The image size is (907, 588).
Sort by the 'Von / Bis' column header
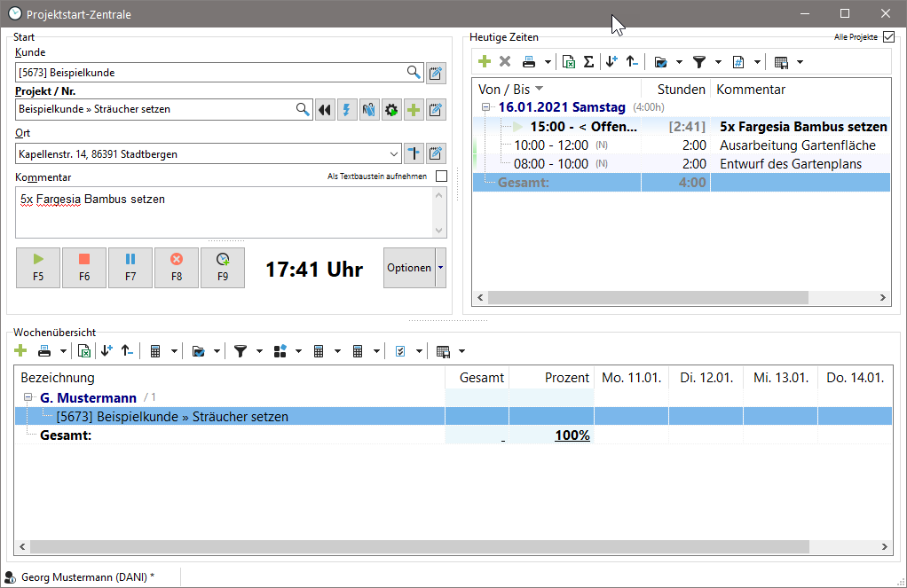click(x=504, y=90)
